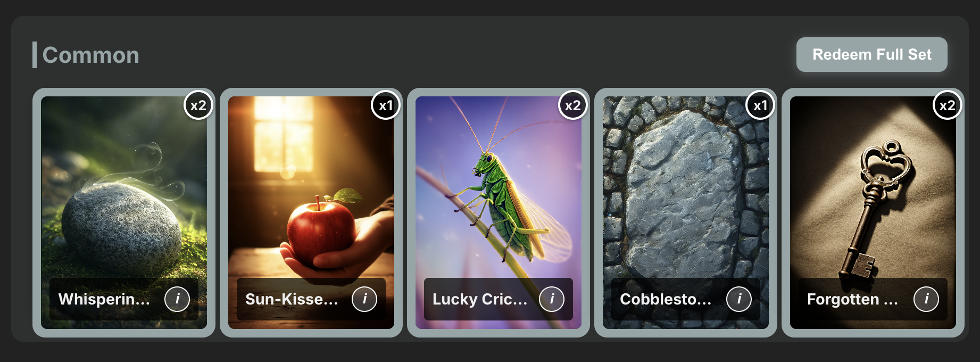Click the 'Whisperin...' card title label
This screenshot has height=362, width=980.
pos(104,299)
